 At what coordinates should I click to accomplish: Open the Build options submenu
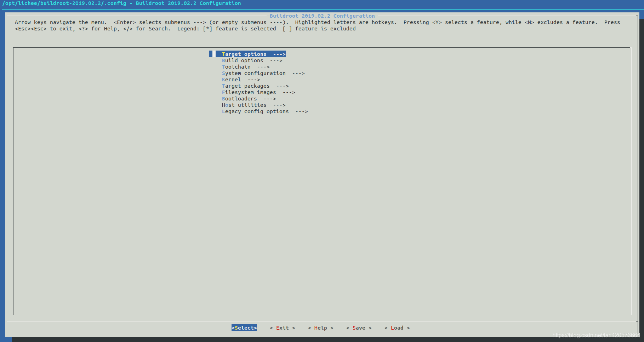click(x=252, y=60)
